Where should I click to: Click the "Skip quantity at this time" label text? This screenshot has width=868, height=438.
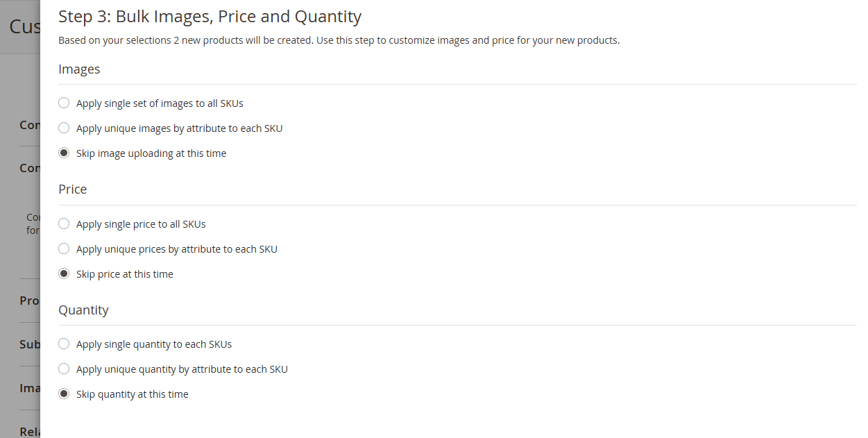[133, 394]
